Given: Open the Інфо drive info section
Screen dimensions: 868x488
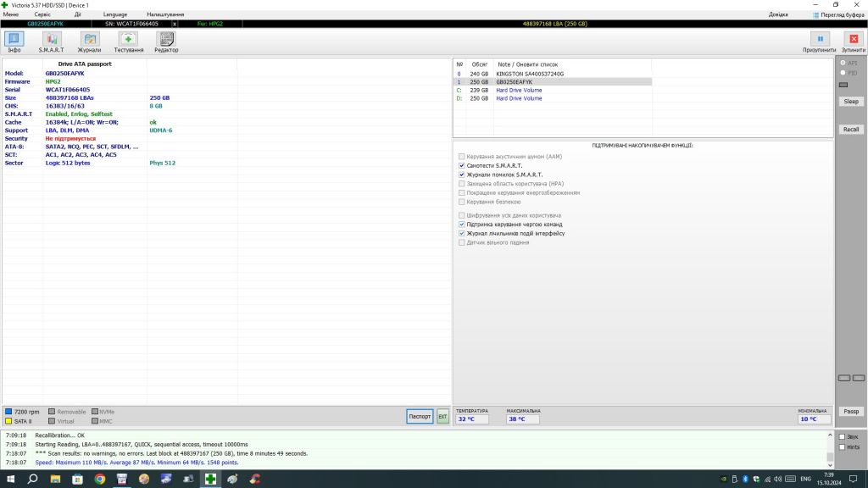Looking at the screenshot, I should click(14, 42).
